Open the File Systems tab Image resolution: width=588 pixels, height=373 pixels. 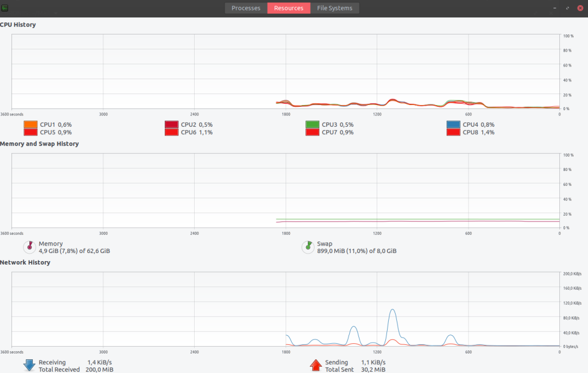pos(335,8)
